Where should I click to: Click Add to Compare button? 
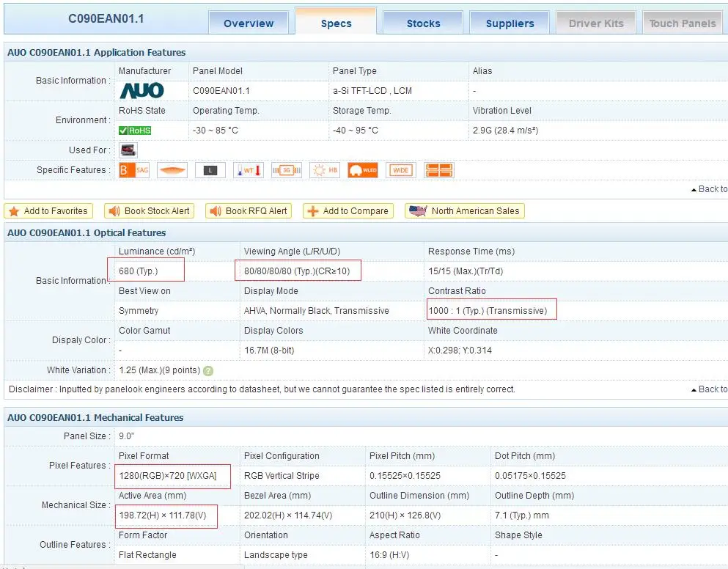[348, 211]
